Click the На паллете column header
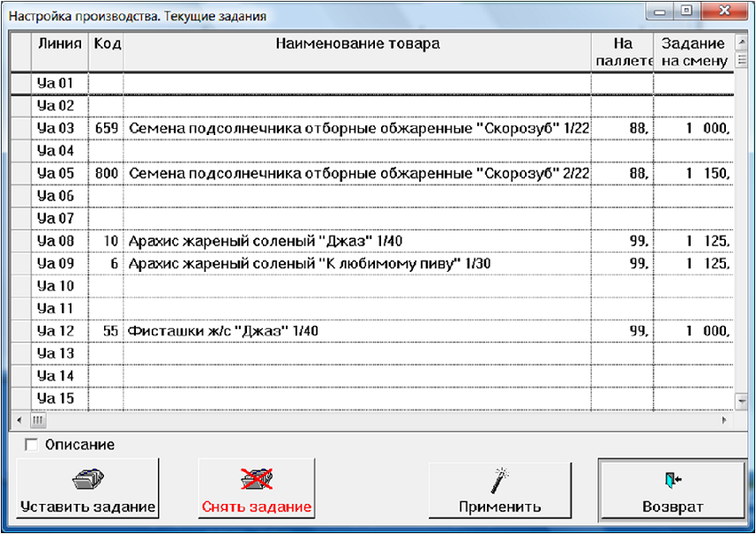 pos(623,52)
